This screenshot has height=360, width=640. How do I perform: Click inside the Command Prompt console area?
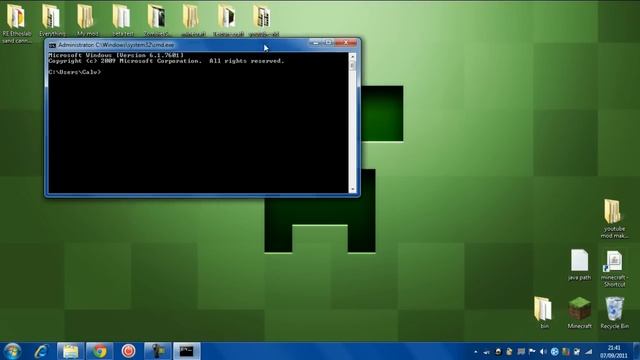pos(198,123)
